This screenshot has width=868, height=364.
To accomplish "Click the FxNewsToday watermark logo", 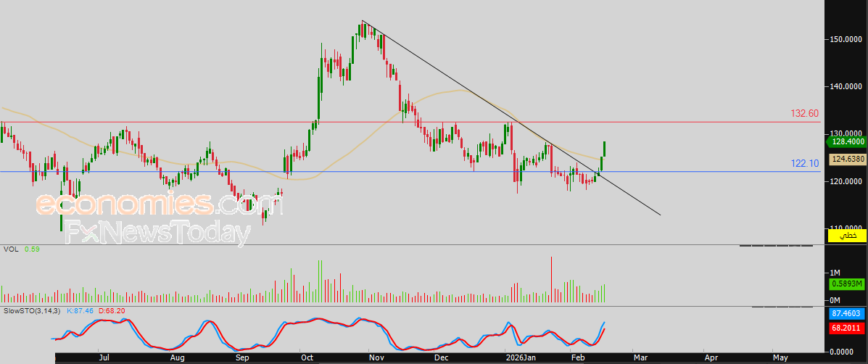I will [x=153, y=233].
